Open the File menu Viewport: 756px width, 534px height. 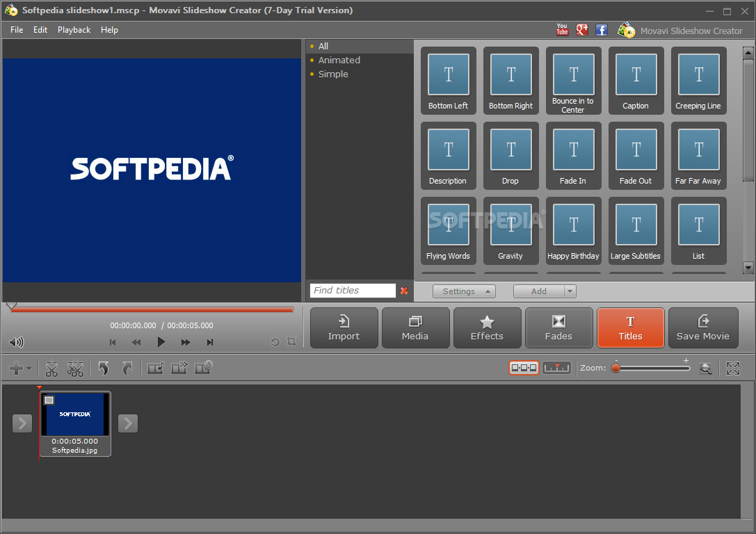pyautogui.click(x=17, y=30)
